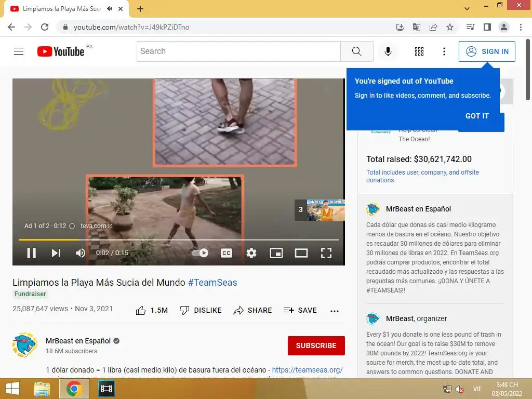The image size is (532, 399).
Task: Click the address bar URL
Action: [x=131, y=27]
